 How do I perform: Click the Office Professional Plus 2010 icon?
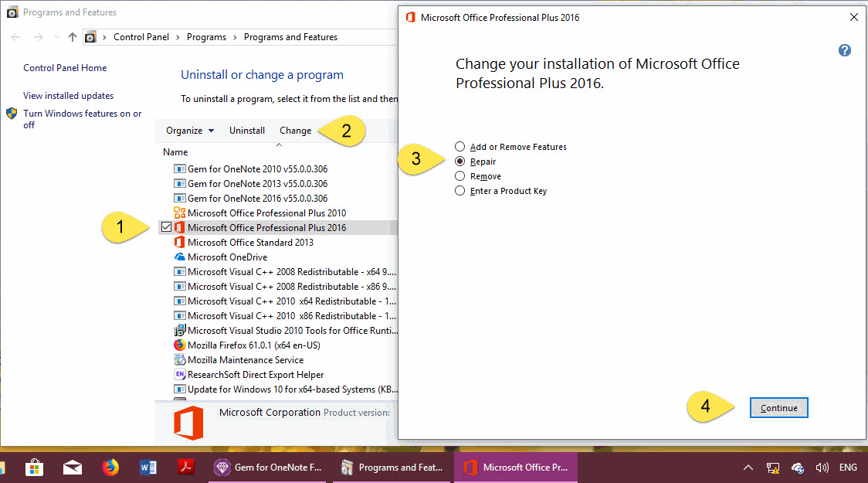click(179, 213)
